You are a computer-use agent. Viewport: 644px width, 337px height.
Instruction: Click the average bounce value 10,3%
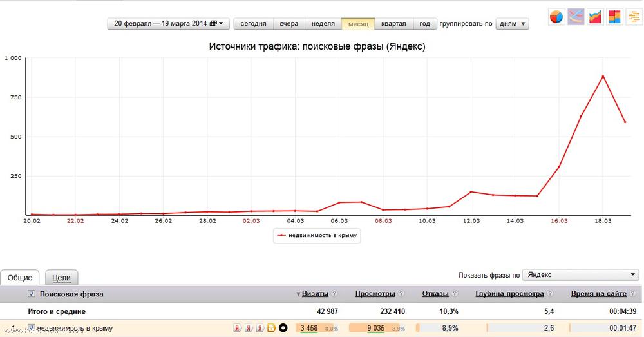click(x=448, y=311)
